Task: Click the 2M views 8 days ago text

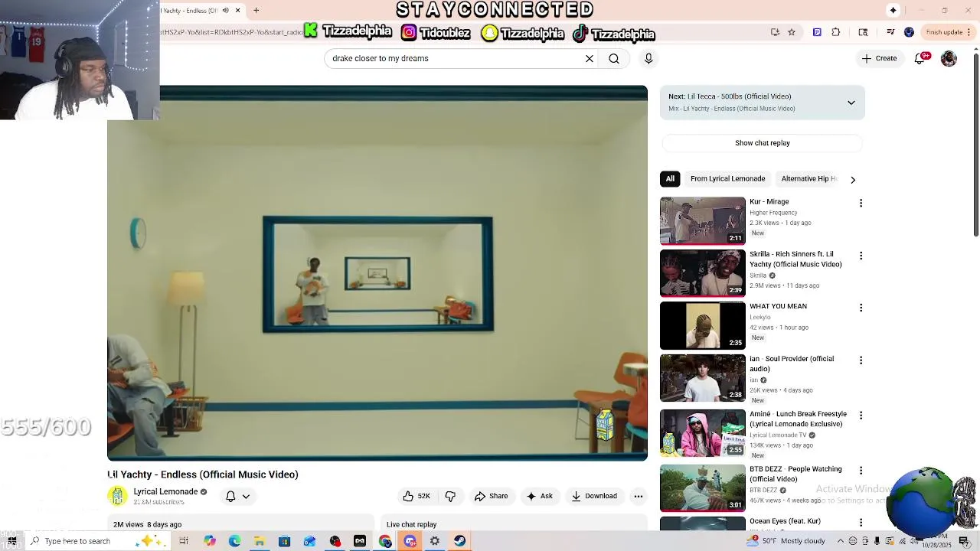Action: pos(147,524)
